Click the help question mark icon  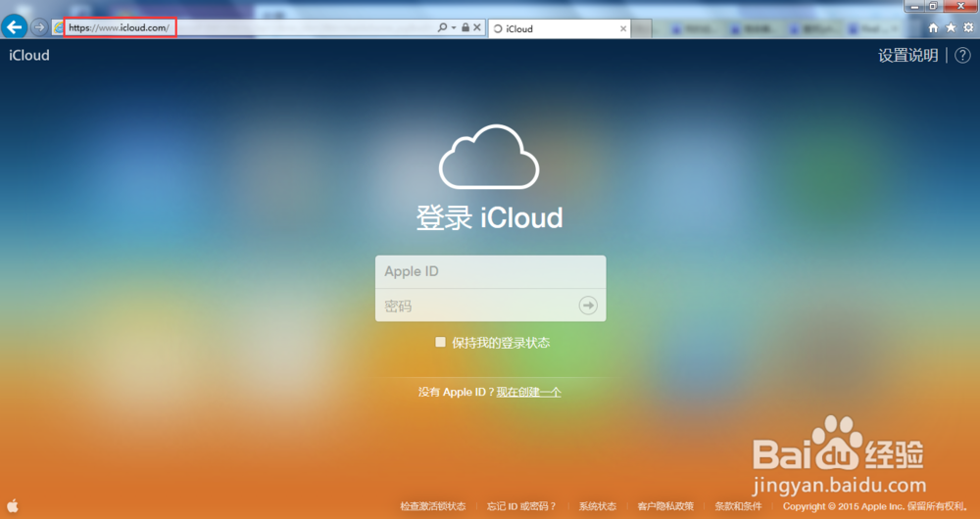pyautogui.click(x=962, y=55)
